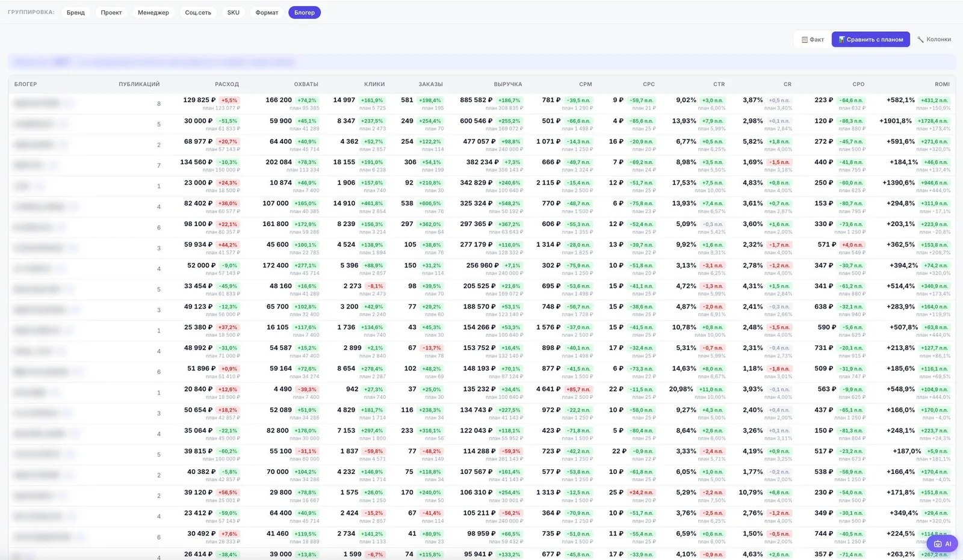Sort by CPO column header
The image size is (963, 560).
click(x=858, y=84)
